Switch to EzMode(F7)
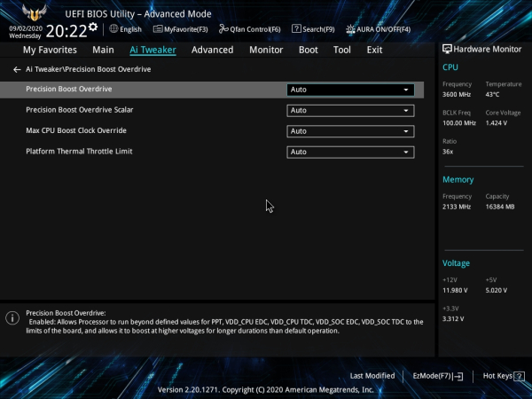 tap(438, 376)
